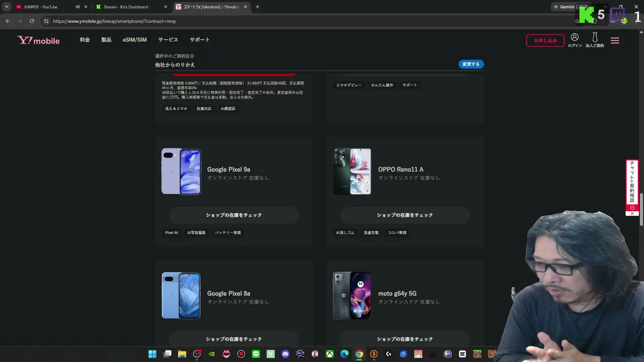View site information icon in address bar
The image size is (644, 362).
[46, 21]
